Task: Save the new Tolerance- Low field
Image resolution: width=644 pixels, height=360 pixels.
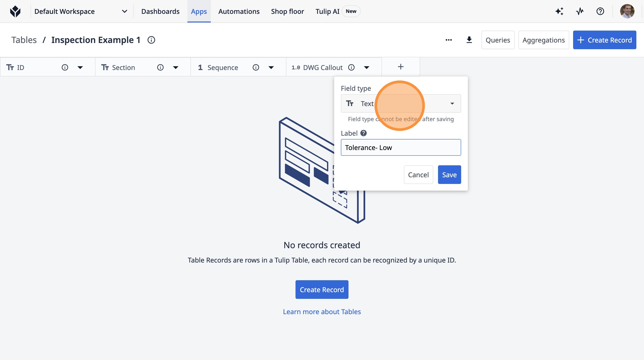Action: pyautogui.click(x=449, y=175)
